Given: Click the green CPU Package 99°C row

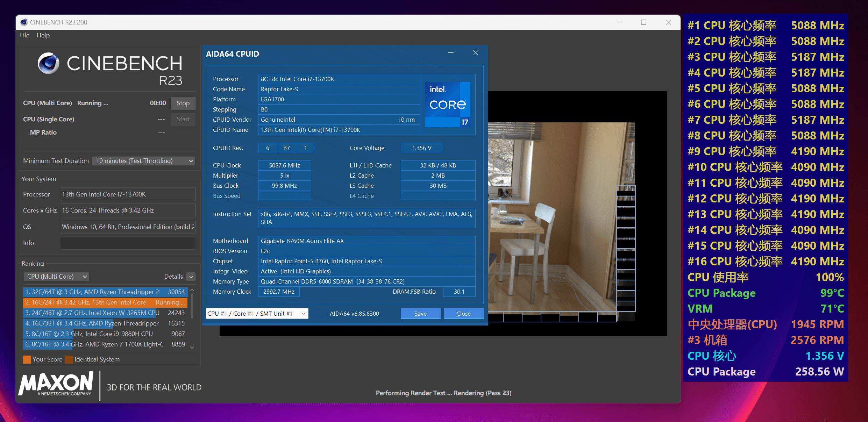Looking at the screenshot, I should pyautogui.click(x=766, y=293).
